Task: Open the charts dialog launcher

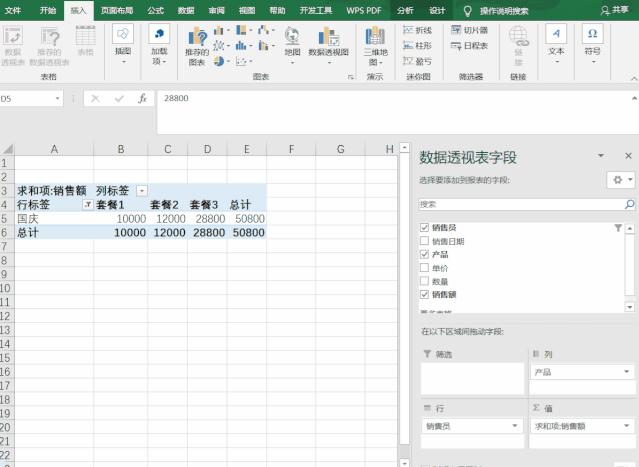Action: tap(350, 77)
